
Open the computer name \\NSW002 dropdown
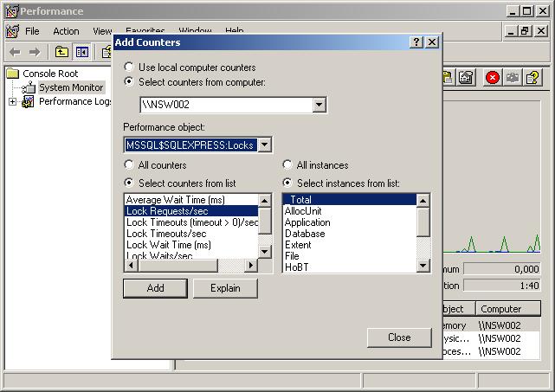319,106
